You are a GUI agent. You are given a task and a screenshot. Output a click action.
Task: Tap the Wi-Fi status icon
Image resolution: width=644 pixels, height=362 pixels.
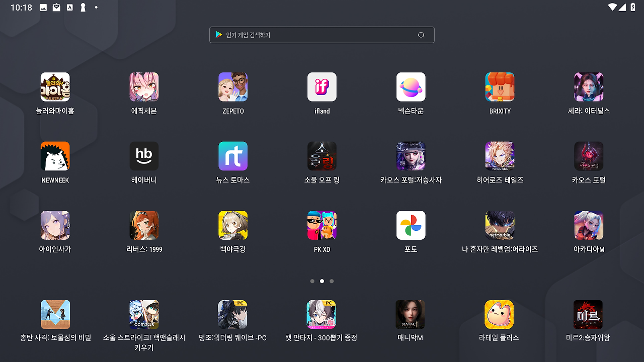click(x=612, y=7)
